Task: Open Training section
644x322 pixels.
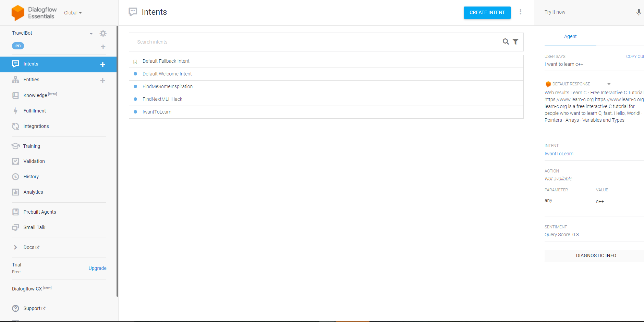Action: coord(32,146)
